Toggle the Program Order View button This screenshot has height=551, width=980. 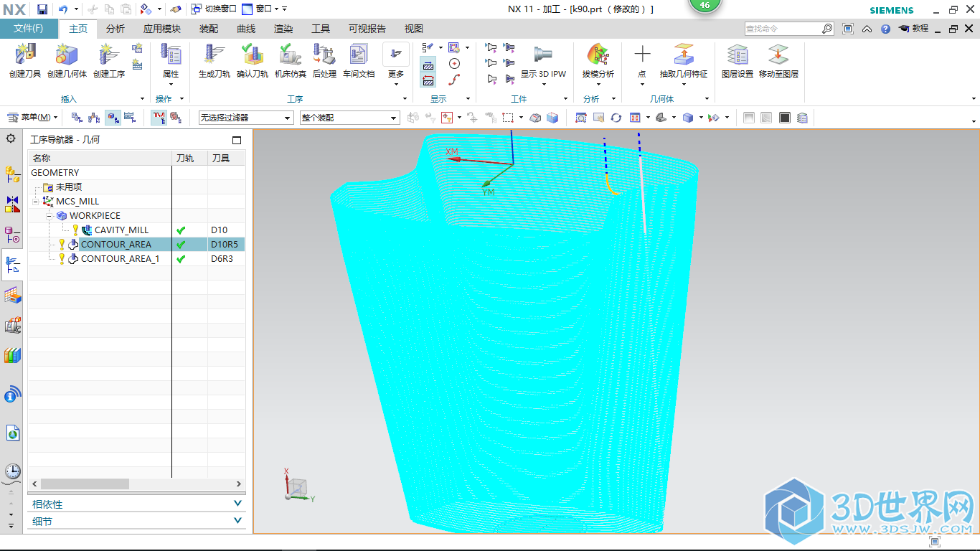76,118
